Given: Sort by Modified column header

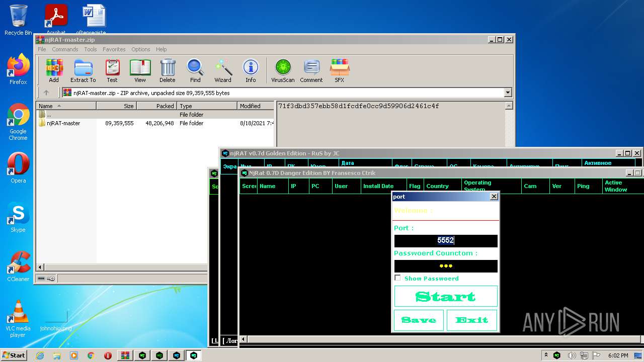Looking at the screenshot, I should pos(256,106).
